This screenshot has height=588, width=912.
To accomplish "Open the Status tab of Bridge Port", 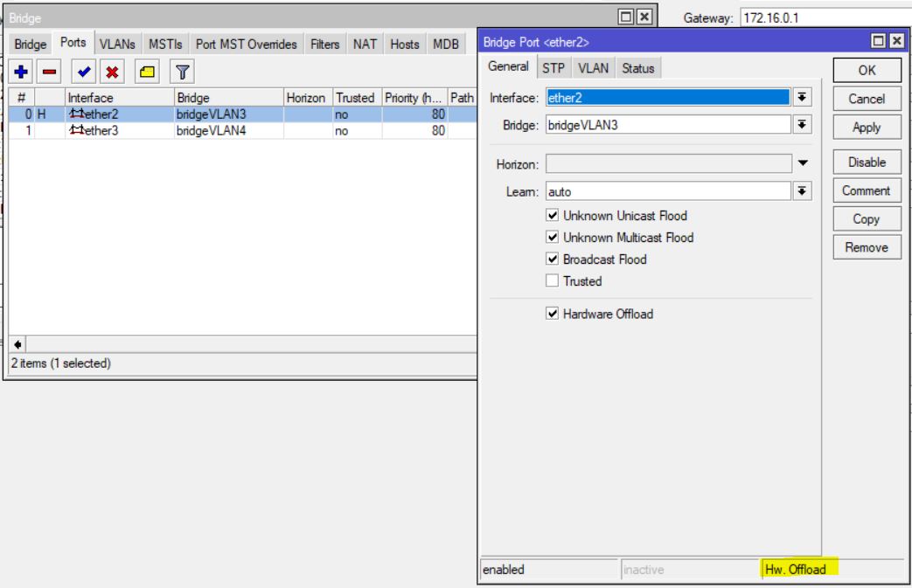I will [638, 68].
